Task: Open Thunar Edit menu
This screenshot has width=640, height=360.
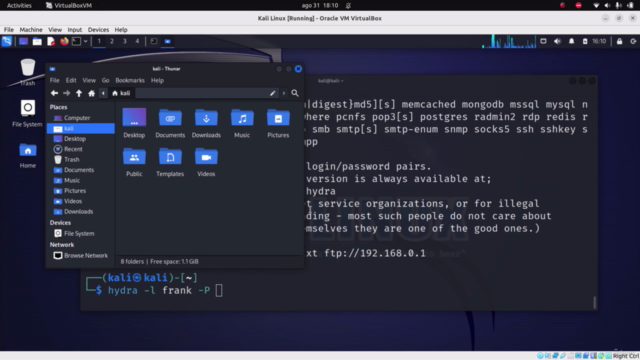Action: 71,80
